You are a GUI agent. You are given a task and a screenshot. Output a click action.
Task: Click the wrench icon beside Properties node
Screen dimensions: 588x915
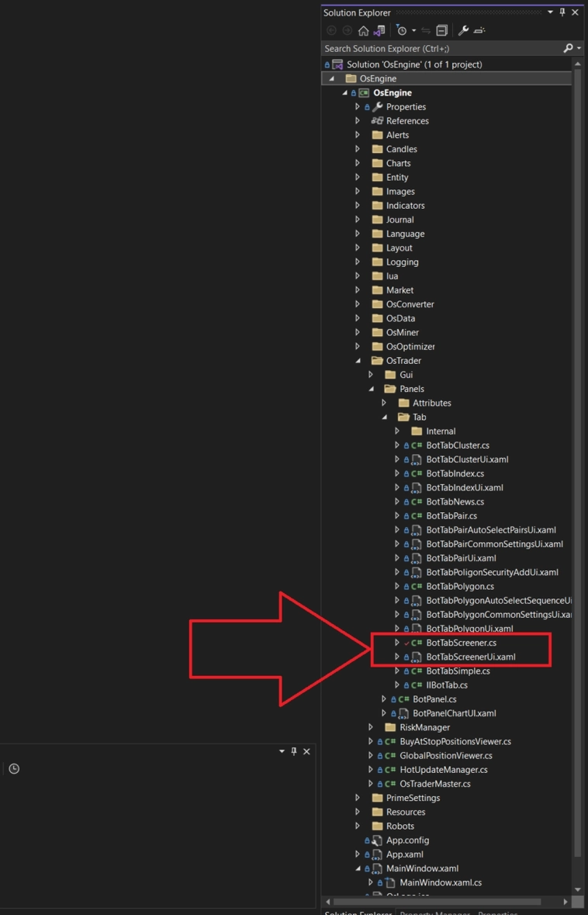pyautogui.click(x=378, y=107)
